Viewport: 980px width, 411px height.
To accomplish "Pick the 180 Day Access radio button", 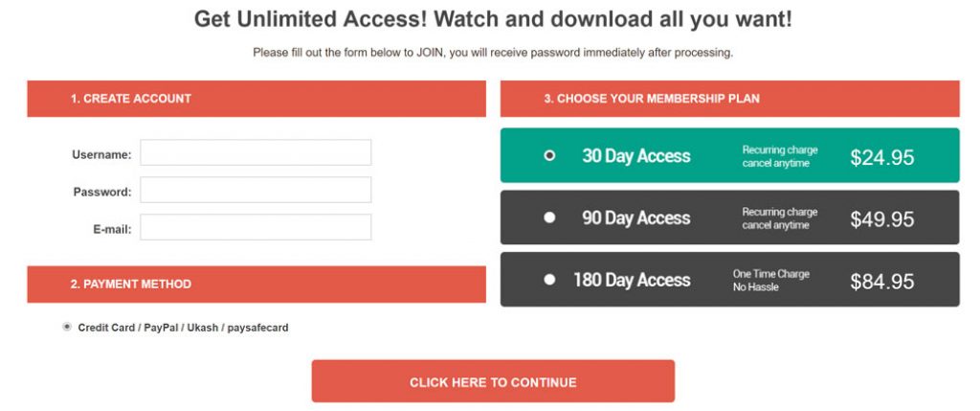I will click(x=549, y=280).
